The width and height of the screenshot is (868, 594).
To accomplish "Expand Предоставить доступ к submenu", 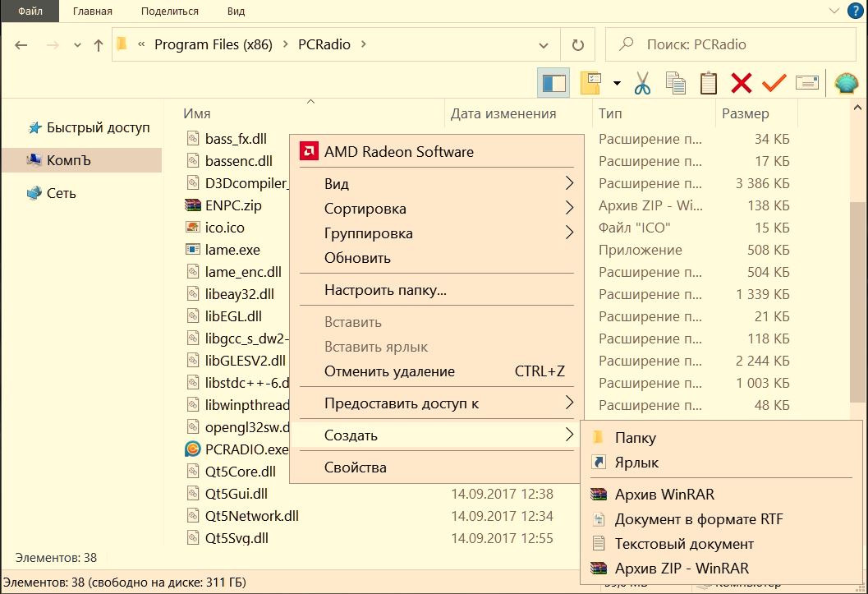I will pyautogui.click(x=436, y=403).
